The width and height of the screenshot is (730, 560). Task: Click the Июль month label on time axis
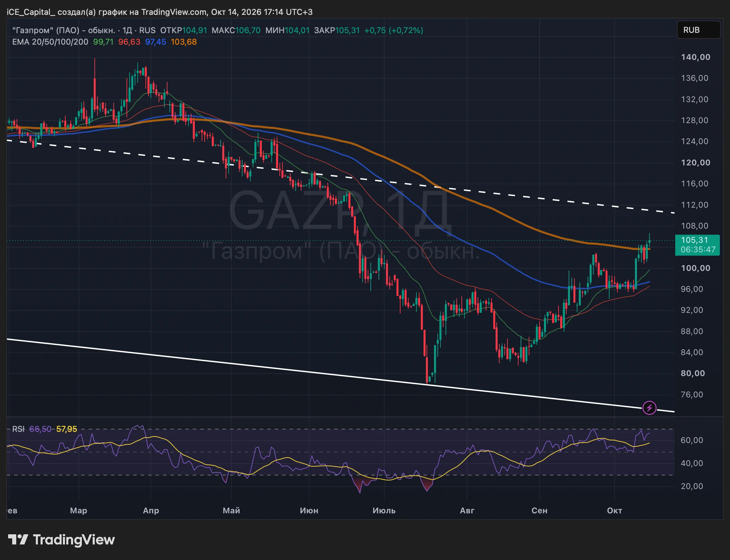coord(384,511)
